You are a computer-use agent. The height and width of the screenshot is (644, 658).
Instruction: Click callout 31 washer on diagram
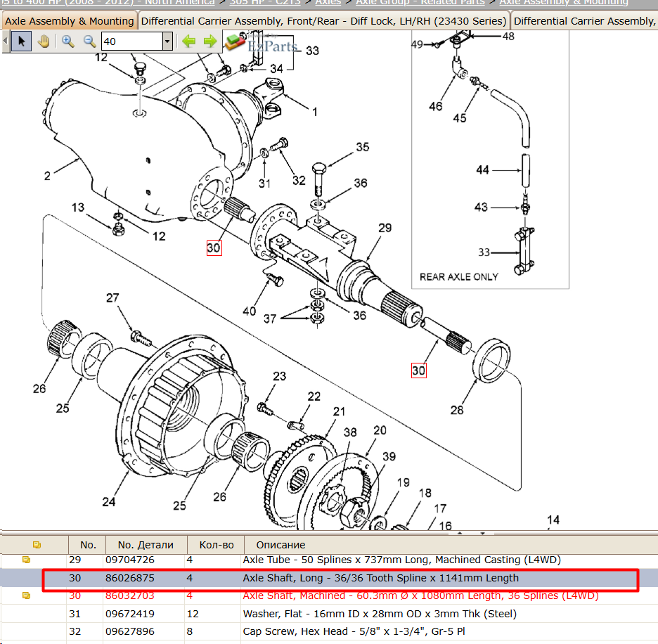tap(264, 183)
